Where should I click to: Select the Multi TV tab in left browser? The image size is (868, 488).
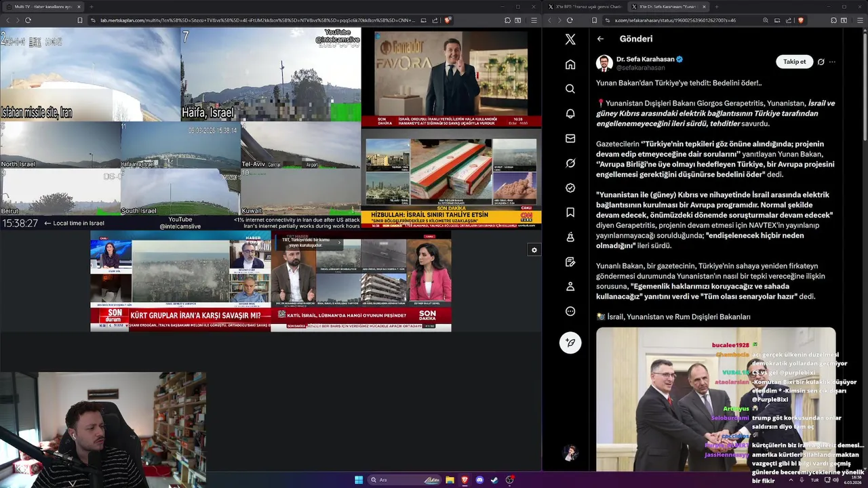point(43,6)
